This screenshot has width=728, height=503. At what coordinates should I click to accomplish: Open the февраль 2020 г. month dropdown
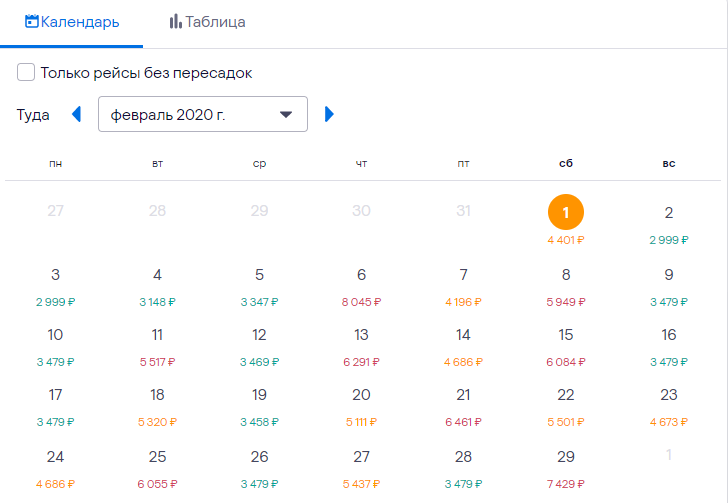[202, 114]
